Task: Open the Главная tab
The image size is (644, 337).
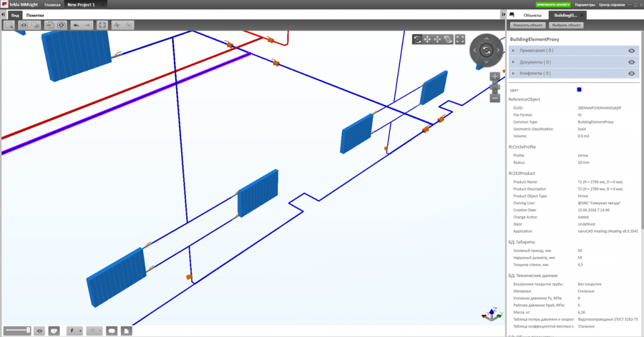Action: (x=52, y=5)
